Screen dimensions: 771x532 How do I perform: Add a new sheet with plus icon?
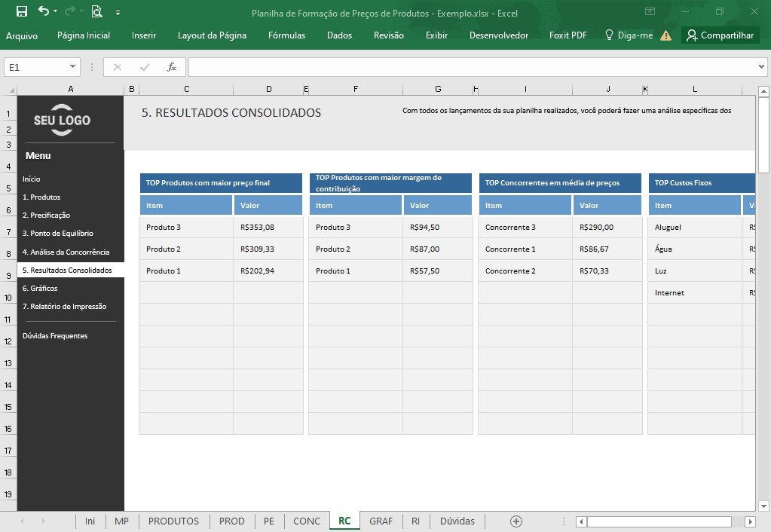click(x=516, y=521)
